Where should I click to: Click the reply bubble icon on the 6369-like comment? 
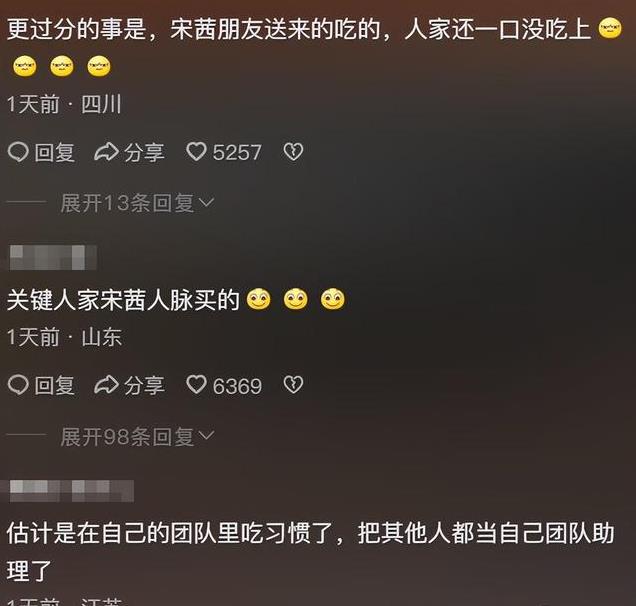pos(18,385)
